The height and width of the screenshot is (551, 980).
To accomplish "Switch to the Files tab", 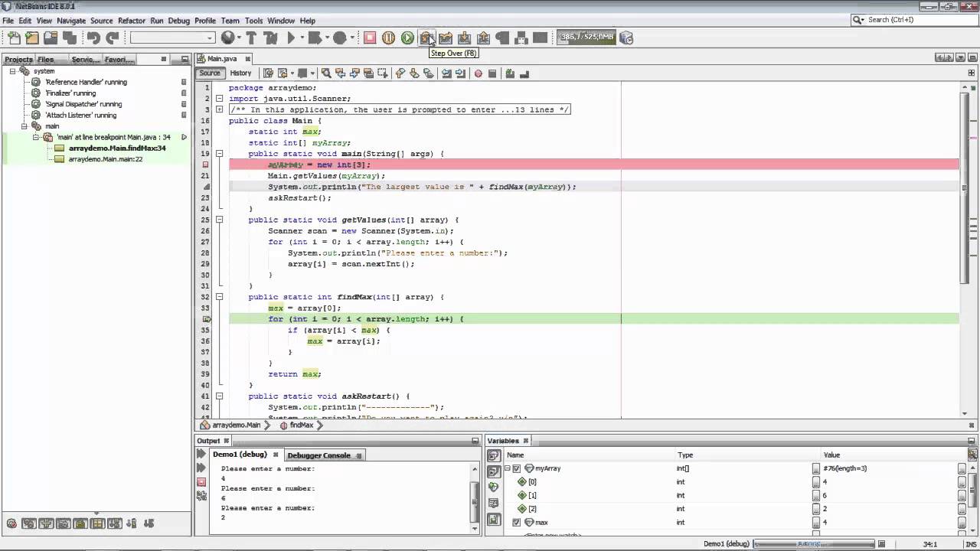I will [x=46, y=59].
